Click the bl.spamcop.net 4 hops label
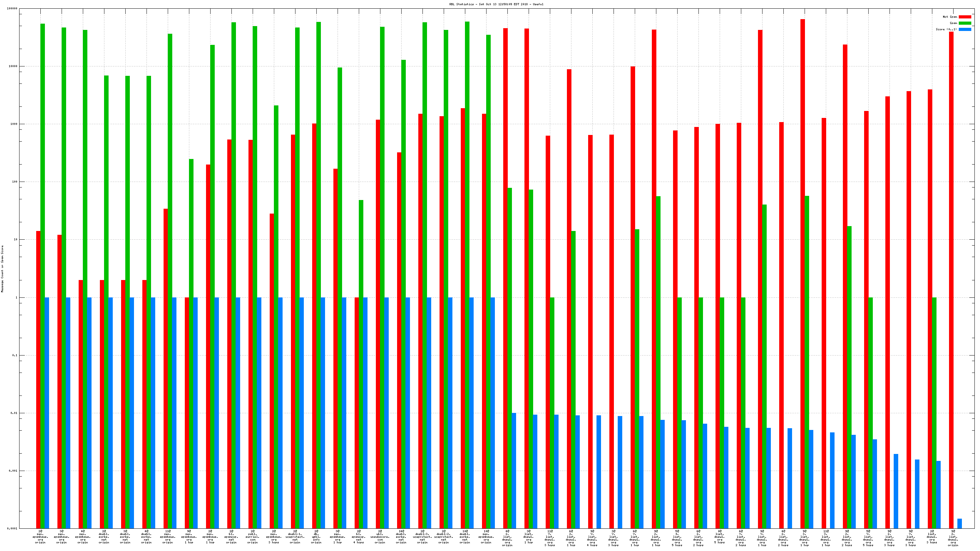 [x=358, y=536]
